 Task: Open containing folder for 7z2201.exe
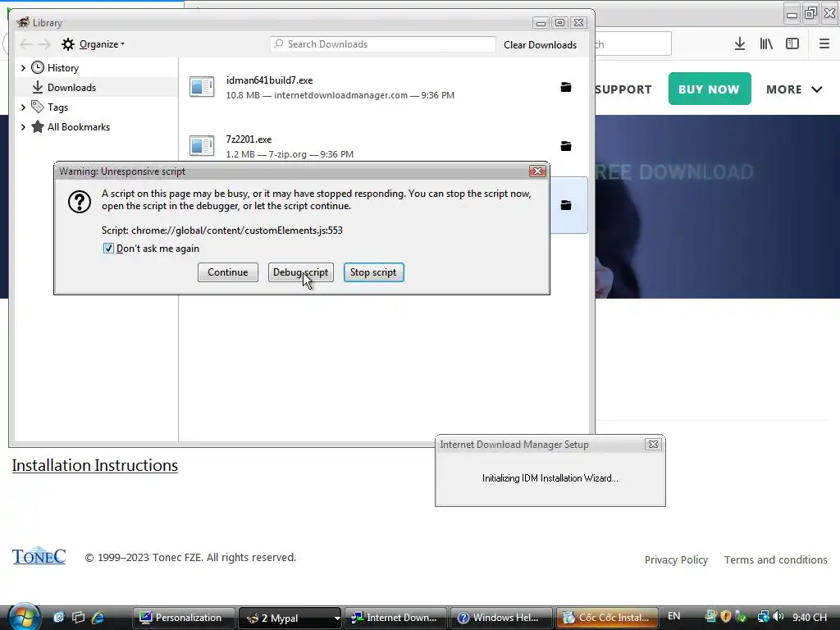coord(566,146)
